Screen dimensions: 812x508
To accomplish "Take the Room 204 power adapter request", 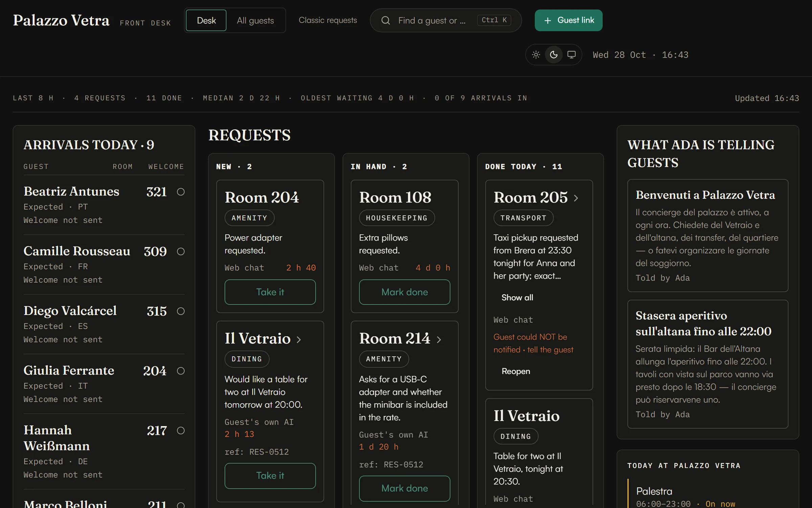I will 270,292.
